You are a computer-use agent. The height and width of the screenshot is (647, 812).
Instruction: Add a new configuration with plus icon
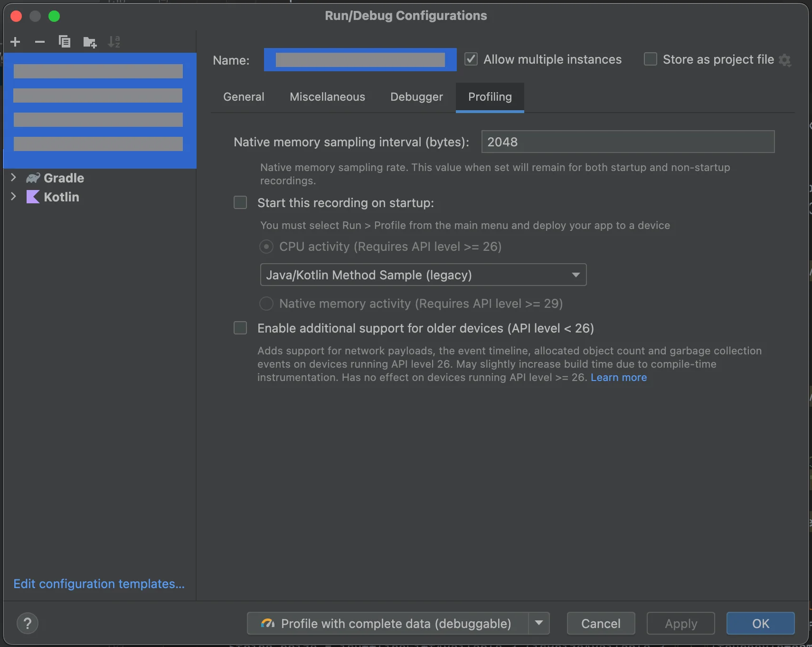coord(15,42)
